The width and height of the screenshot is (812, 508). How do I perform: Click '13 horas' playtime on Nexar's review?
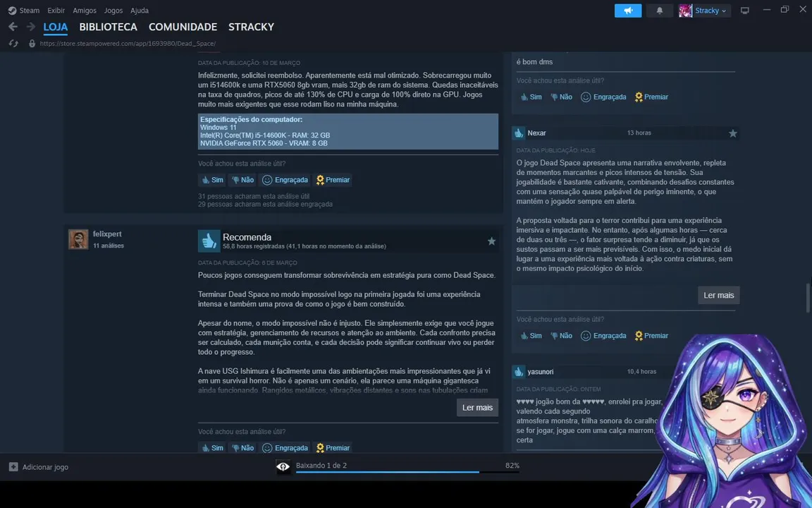tap(639, 133)
